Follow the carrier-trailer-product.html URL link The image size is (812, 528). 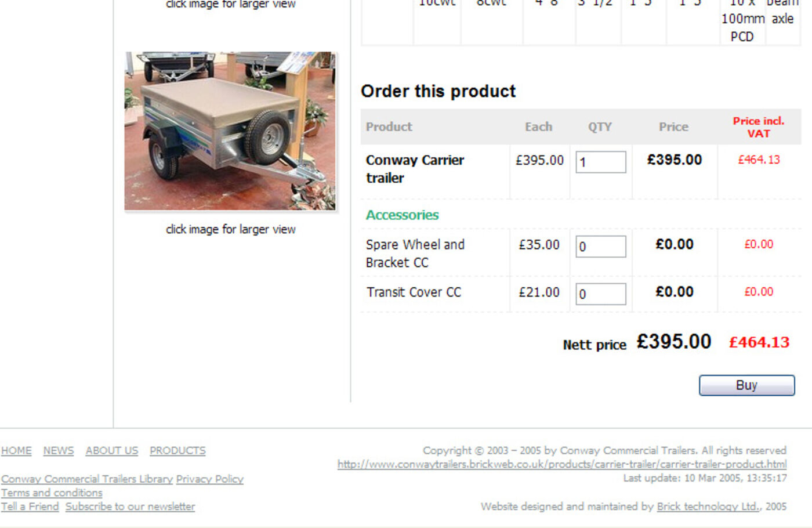[562, 464]
